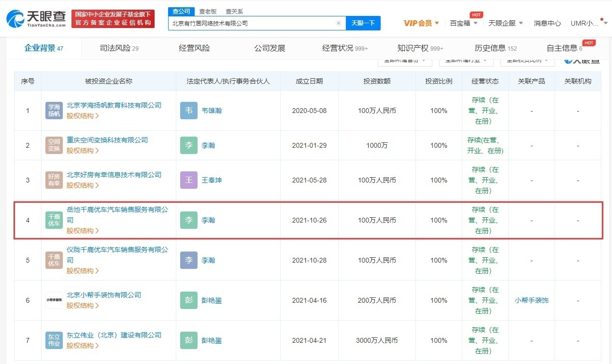Expand the UMR小 user account menu
612x364 pixels.
click(x=587, y=23)
